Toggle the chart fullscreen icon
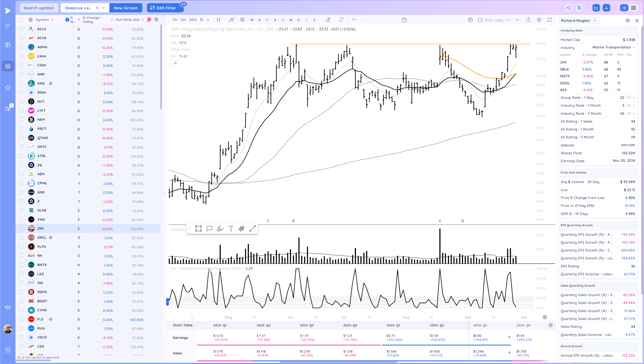 click(x=550, y=20)
